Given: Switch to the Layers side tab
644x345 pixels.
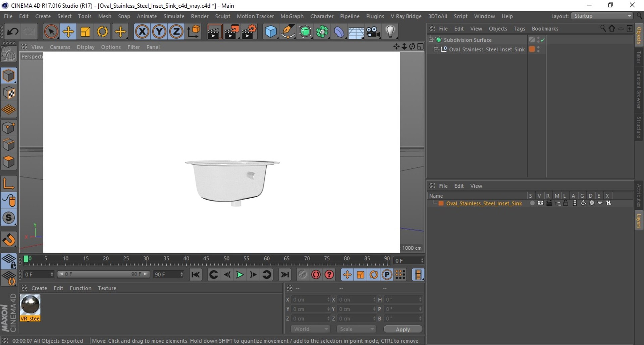Looking at the screenshot, I should (639, 220).
